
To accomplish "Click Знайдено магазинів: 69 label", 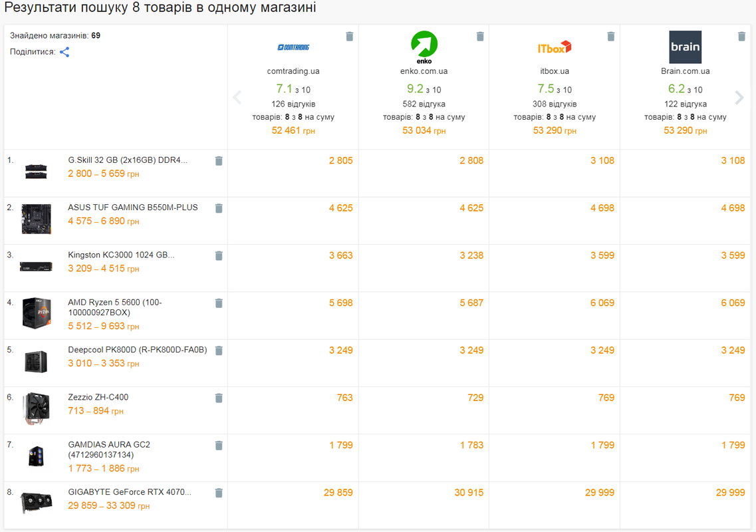I will coord(55,36).
